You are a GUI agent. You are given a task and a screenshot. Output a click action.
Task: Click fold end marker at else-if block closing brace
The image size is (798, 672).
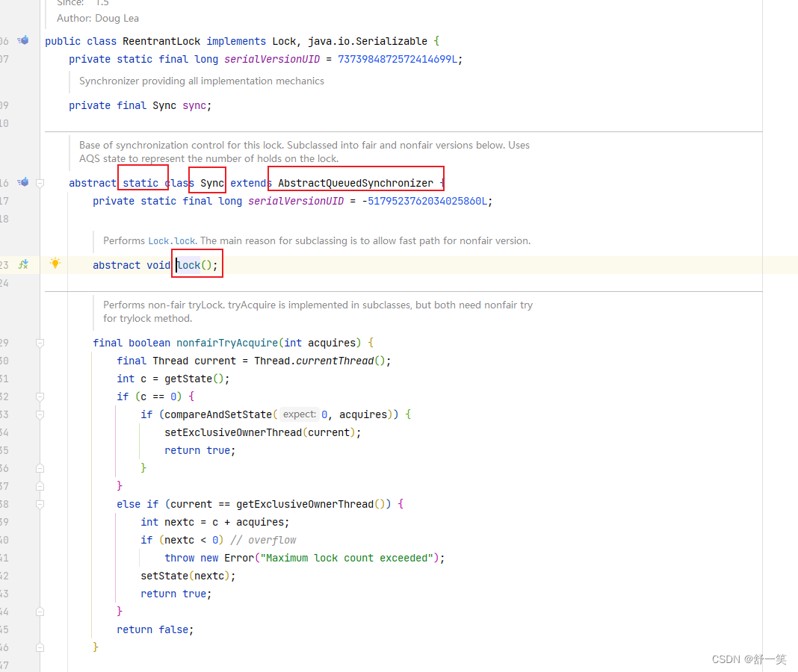[x=40, y=612]
